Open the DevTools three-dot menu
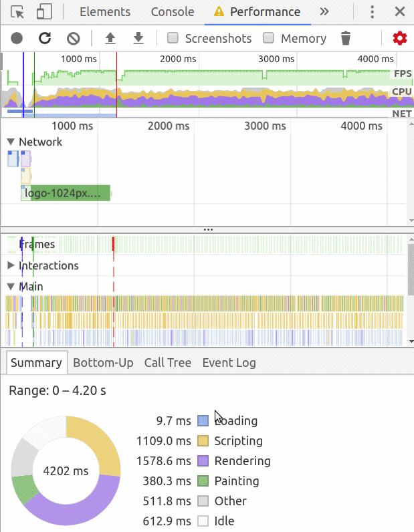414x532 pixels. point(373,12)
